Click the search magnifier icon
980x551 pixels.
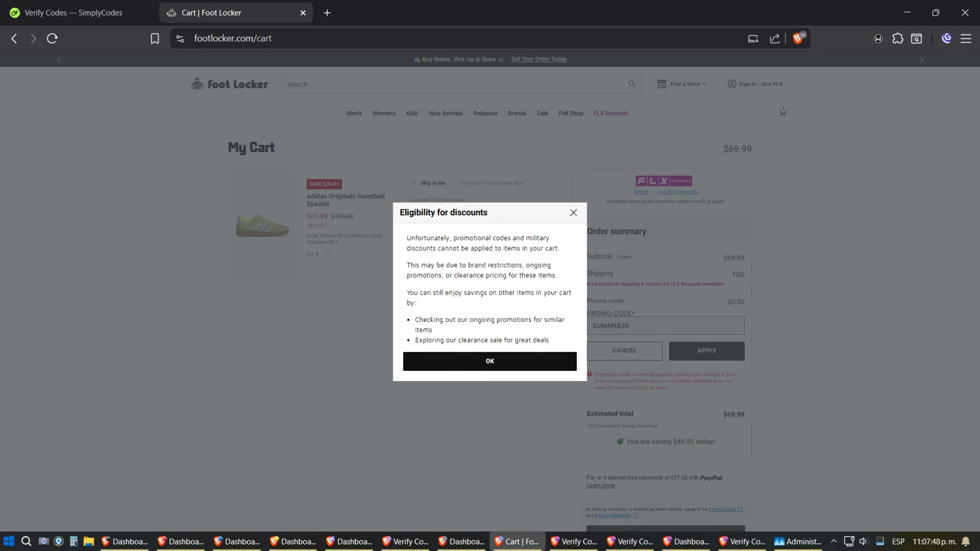click(632, 84)
